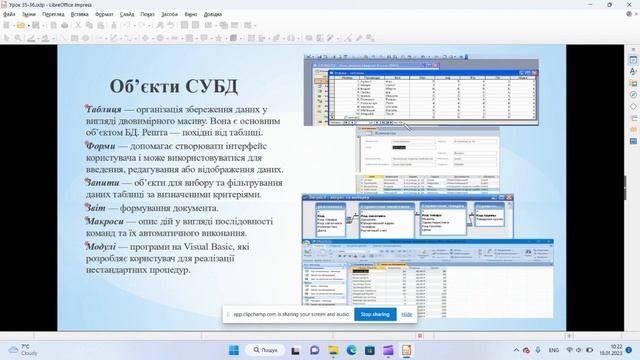Image resolution: width=640 pixels, height=360 pixels.
Task: Select the Ellipse drawing tool
Action: (85, 38)
